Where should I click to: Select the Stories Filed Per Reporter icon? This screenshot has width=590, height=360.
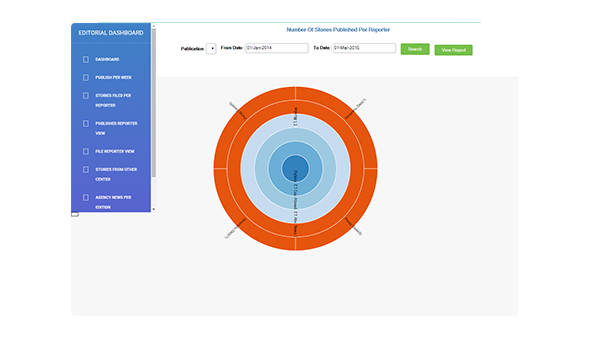(86, 96)
